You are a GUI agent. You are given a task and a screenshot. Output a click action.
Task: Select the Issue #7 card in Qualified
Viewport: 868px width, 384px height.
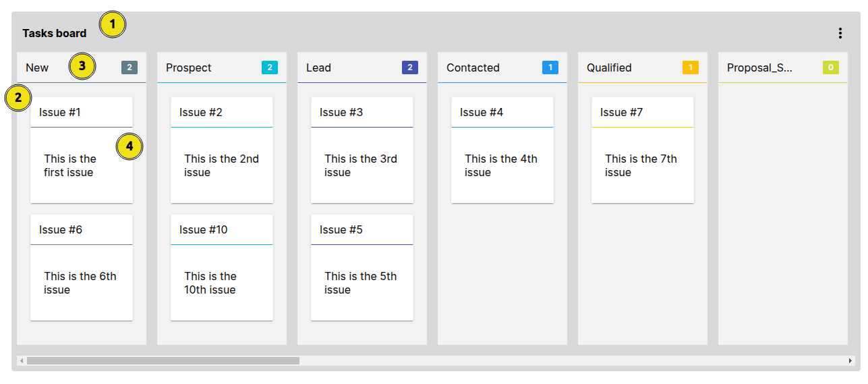pyautogui.click(x=643, y=150)
